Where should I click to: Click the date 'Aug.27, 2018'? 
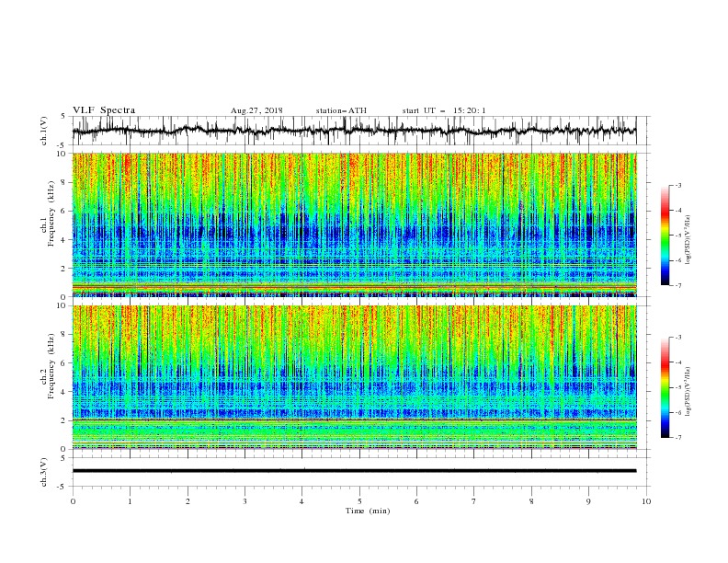(x=256, y=110)
